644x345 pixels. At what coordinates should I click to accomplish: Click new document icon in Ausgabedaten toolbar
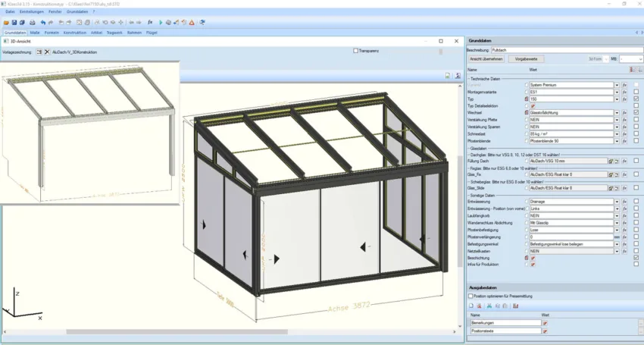pos(471,306)
